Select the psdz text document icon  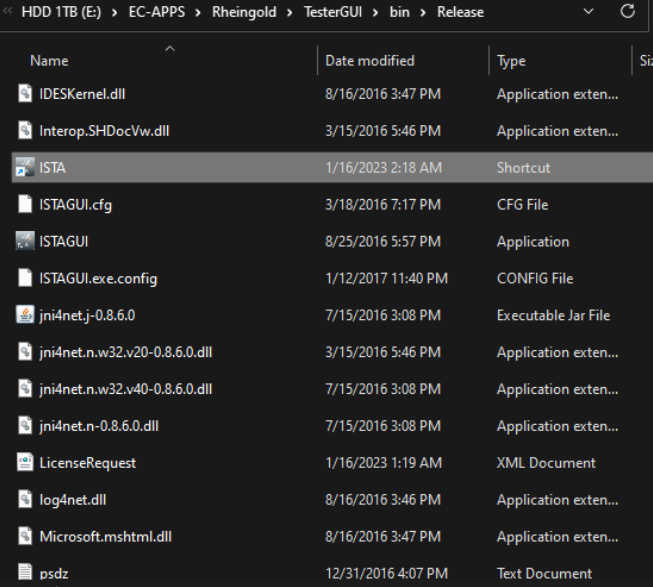pyautogui.click(x=25, y=573)
